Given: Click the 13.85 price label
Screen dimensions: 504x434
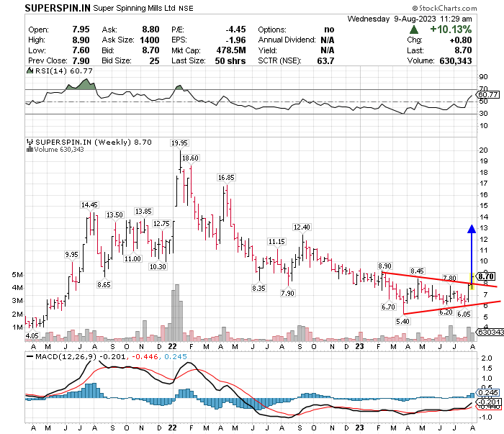Looking at the screenshot, I should pyautogui.click(x=143, y=212).
